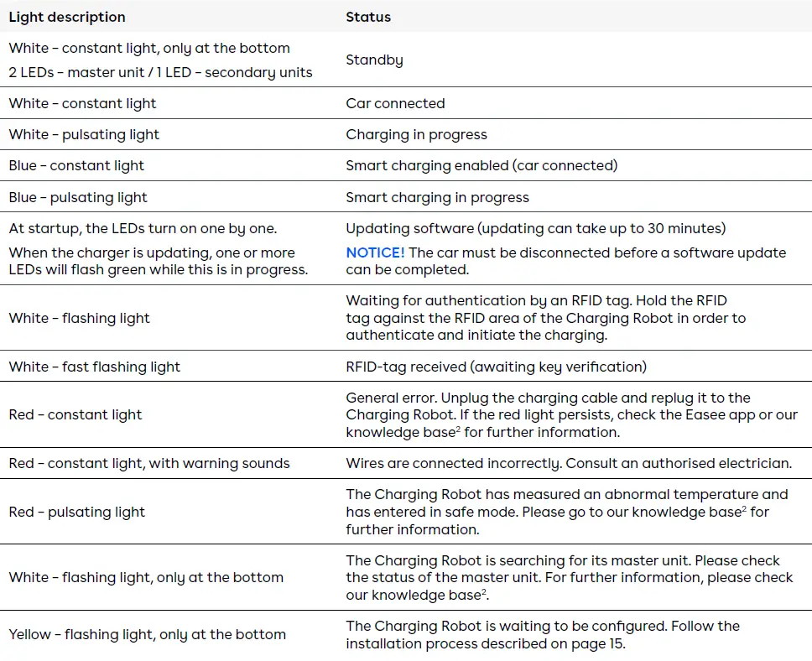Viewport: 812px width, 661px height.
Task: Click the 'Status' column header
Action: (x=368, y=17)
